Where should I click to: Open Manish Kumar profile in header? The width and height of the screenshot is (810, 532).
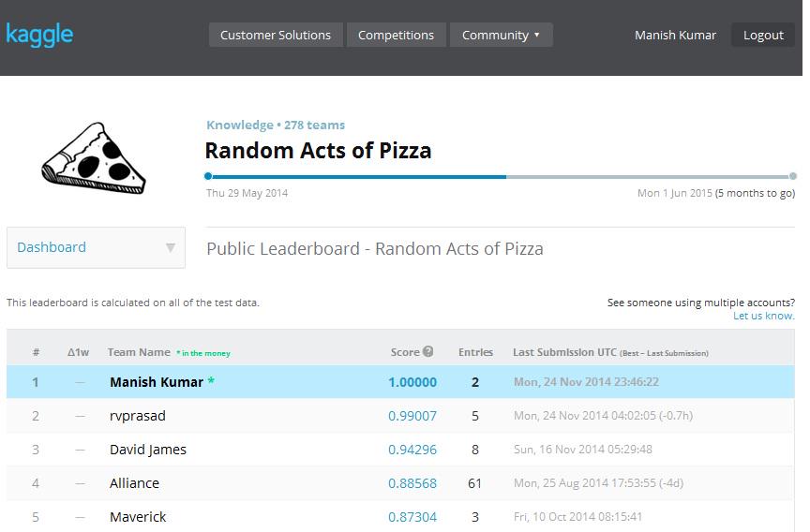(675, 35)
